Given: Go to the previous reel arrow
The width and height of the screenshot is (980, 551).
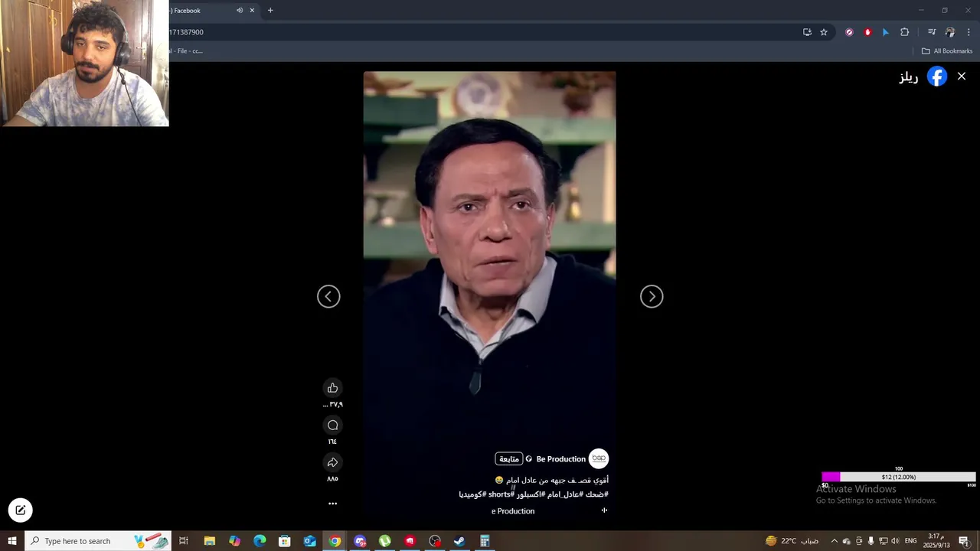Looking at the screenshot, I should pos(328,296).
